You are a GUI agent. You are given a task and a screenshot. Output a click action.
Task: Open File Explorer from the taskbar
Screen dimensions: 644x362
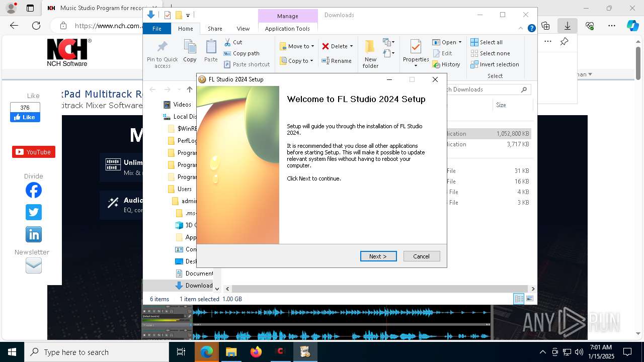(x=231, y=352)
